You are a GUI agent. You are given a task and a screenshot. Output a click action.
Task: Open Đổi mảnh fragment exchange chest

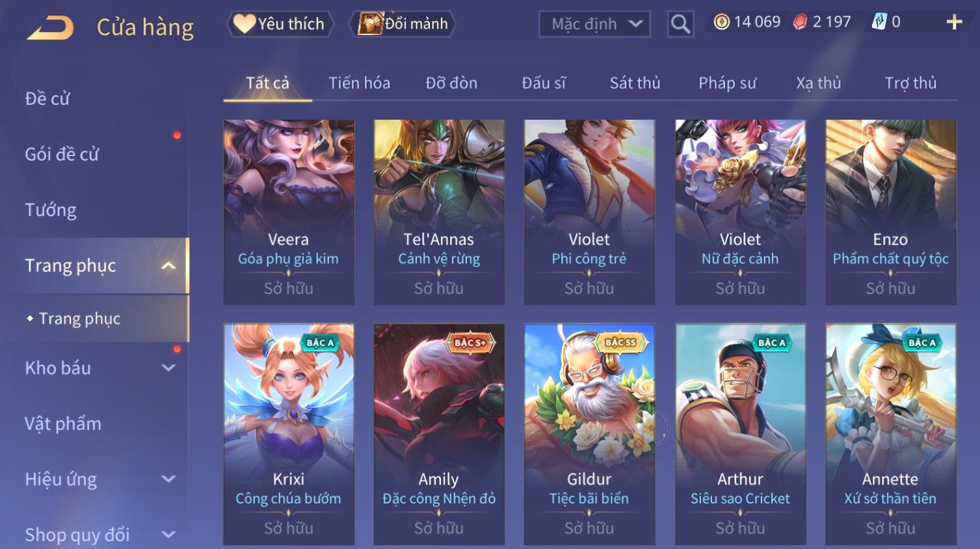coord(403,24)
